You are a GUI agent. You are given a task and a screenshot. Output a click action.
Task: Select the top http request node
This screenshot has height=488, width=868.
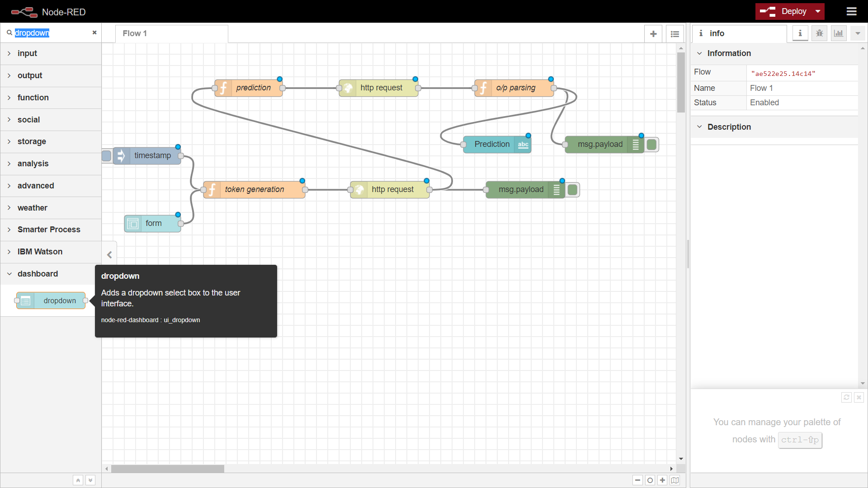coord(379,88)
